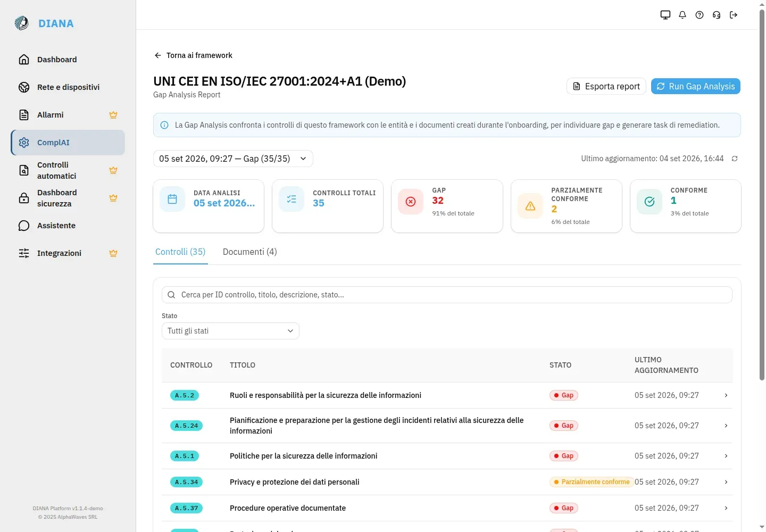Click the Gap status badge of A.5.24
Viewport: 766px width, 532px height.
tap(564, 426)
